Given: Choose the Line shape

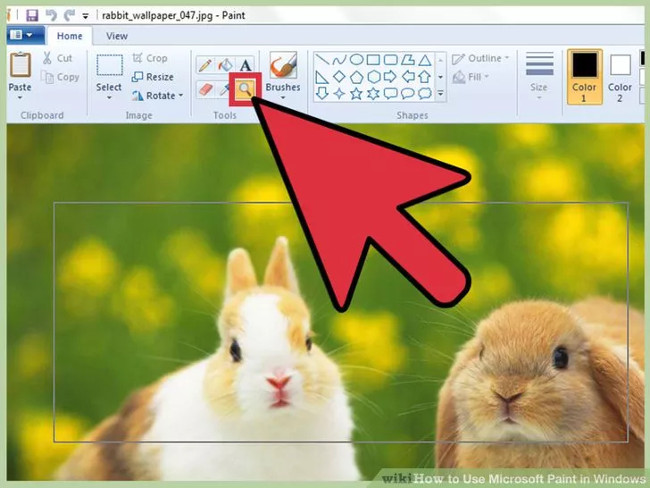Looking at the screenshot, I should 322,60.
